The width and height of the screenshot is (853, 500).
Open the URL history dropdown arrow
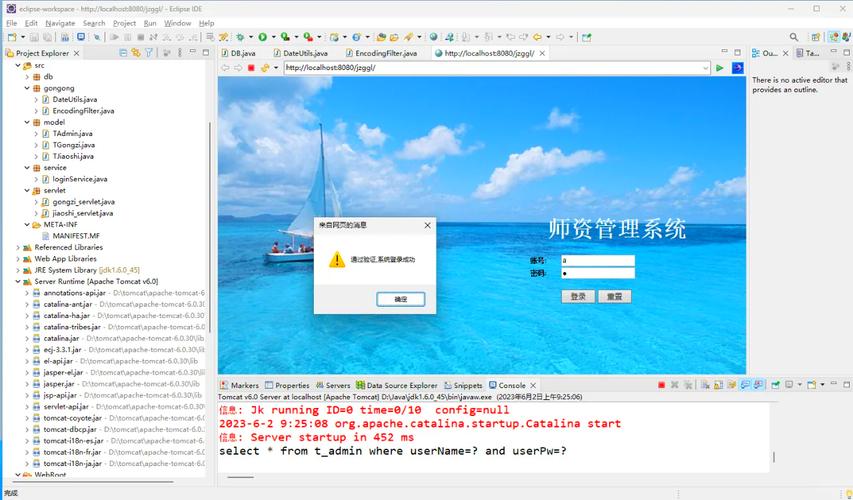click(706, 68)
